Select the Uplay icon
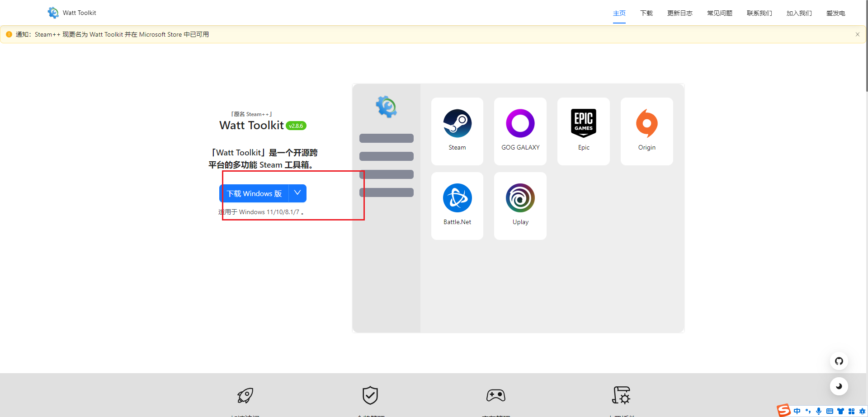 coord(520,198)
